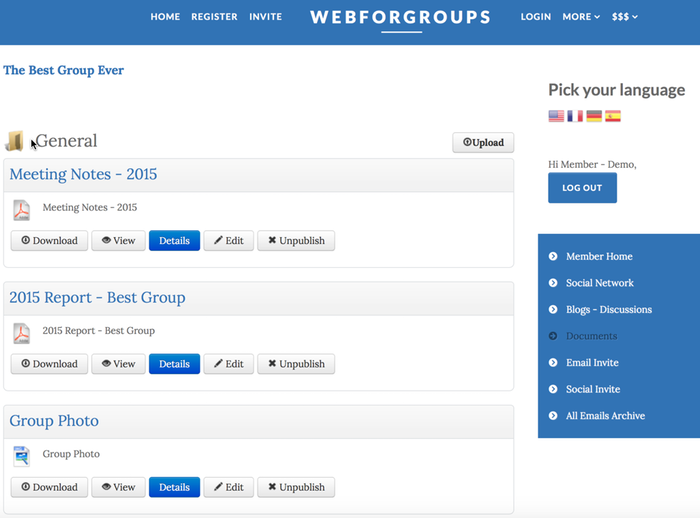
Task: Download Meeting Notes - 2015
Action: click(50, 241)
